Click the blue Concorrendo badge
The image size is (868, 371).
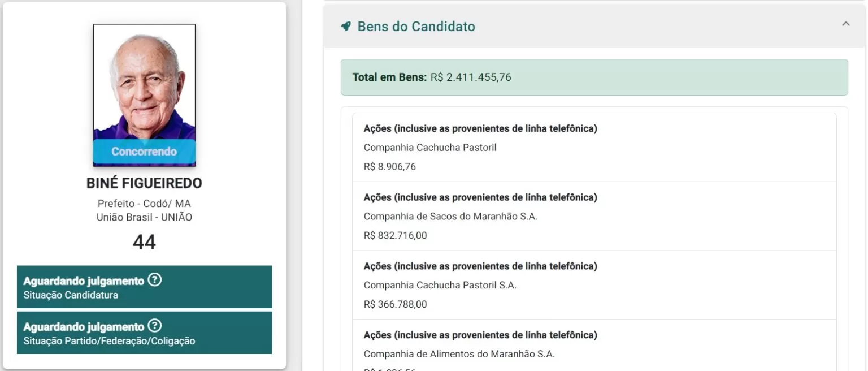(144, 152)
